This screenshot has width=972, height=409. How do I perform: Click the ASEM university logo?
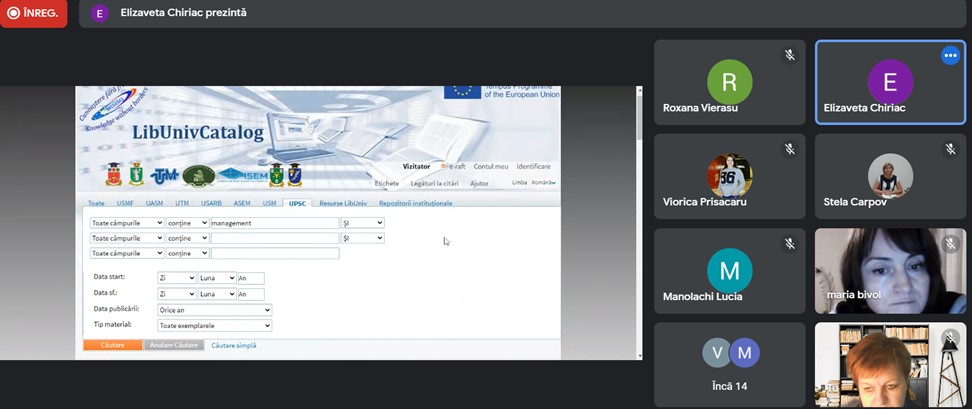(242, 176)
